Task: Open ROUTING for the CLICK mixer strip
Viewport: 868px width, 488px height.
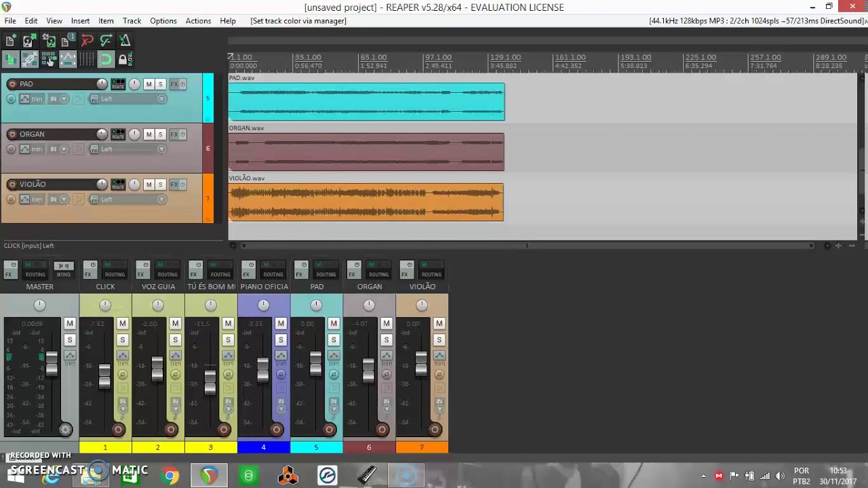Action: 115,270
